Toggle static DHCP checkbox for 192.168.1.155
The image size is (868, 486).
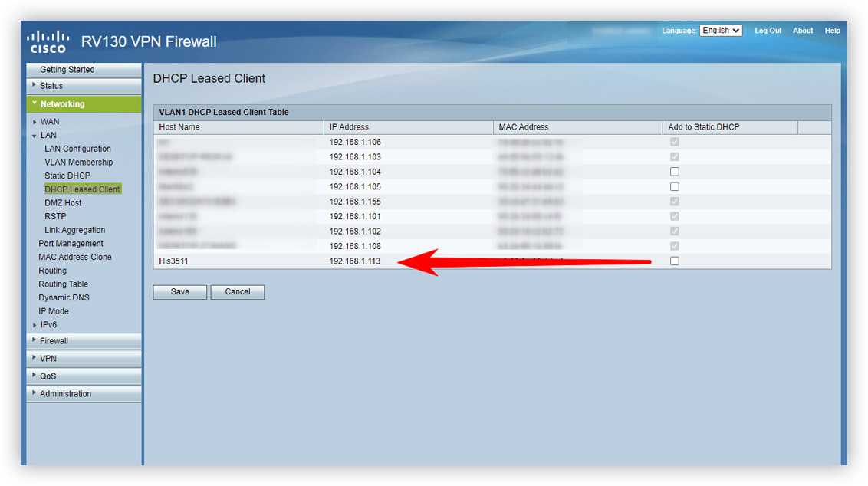pos(674,202)
